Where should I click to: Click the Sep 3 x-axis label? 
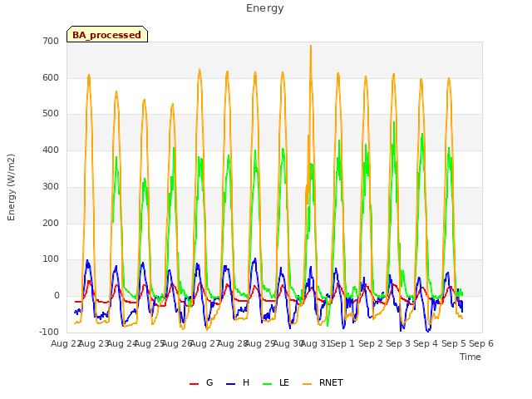[398, 343]
